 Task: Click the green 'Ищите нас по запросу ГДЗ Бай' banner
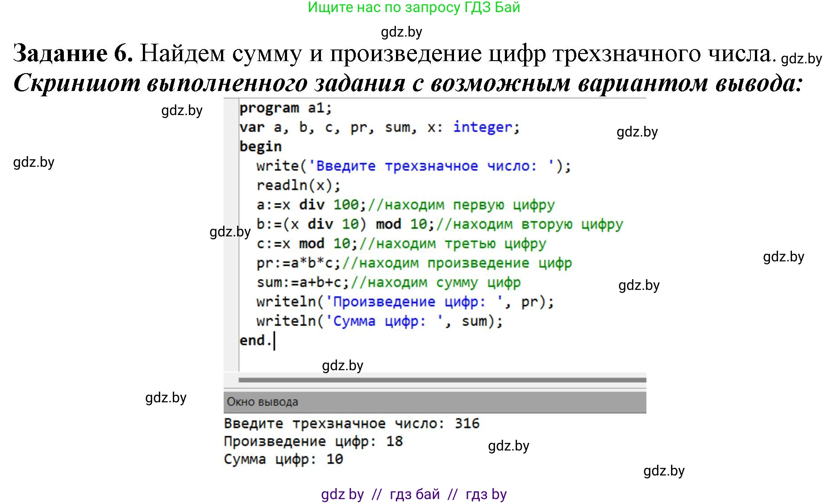click(414, 8)
